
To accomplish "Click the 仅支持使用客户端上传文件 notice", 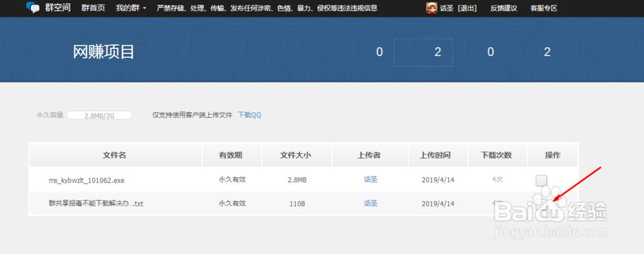I will coord(192,115).
